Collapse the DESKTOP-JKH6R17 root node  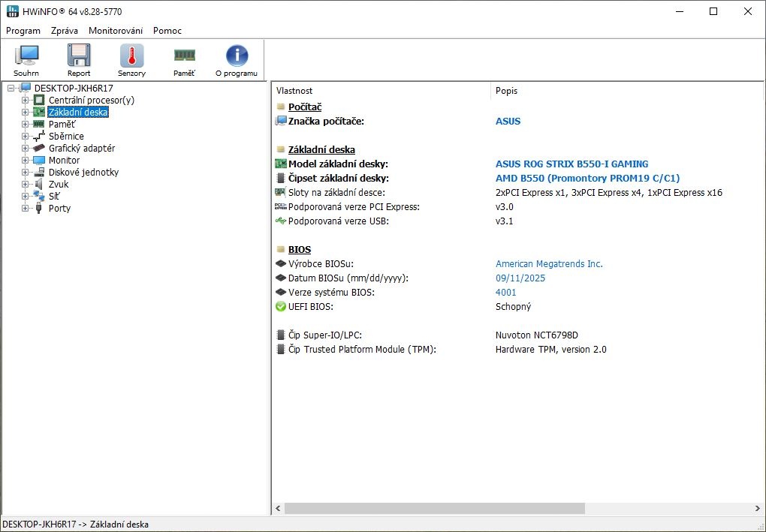(x=11, y=89)
